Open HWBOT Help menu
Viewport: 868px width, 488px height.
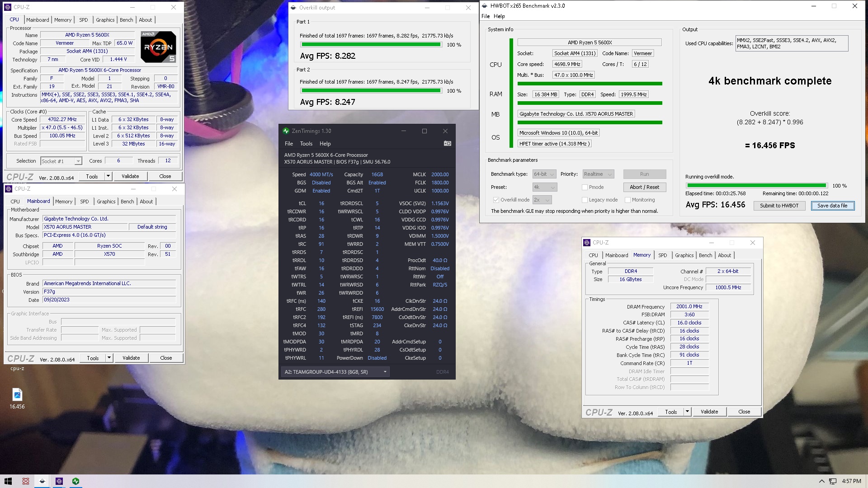click(499, 16)
